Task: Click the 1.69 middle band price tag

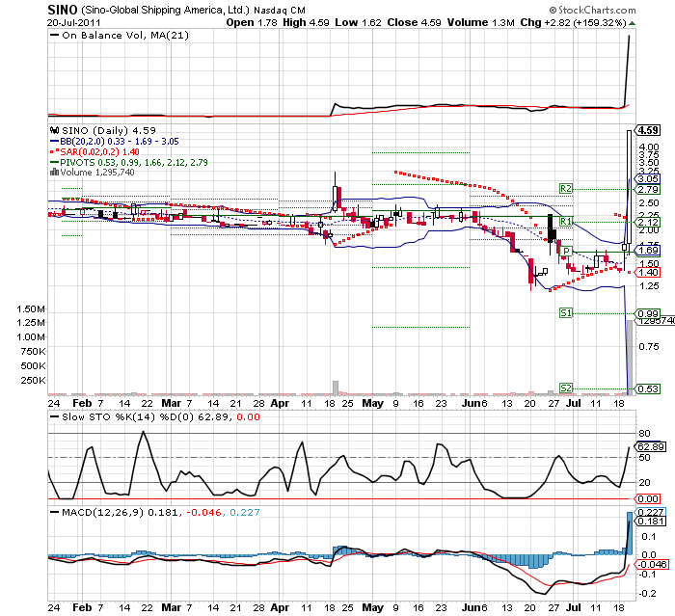Action: (x=648, y=250)
